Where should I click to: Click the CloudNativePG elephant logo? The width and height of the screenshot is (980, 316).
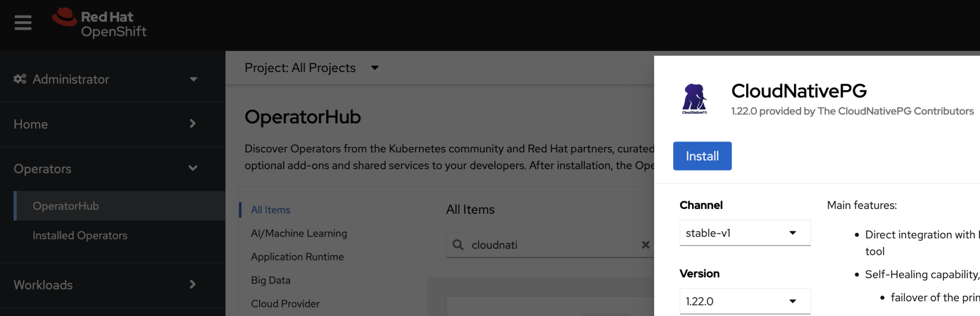(x=694, y=98)
